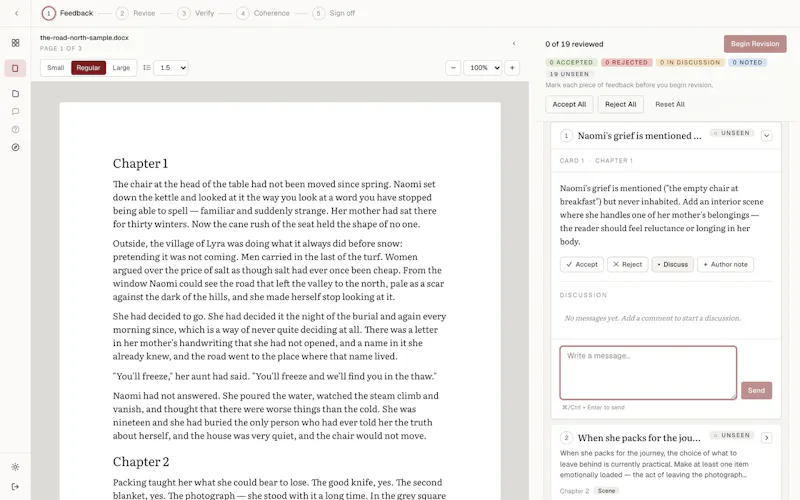Click the line spacing icon
Image resolution: width=800 pixels, height=500 pixels.
coord(146,67)
